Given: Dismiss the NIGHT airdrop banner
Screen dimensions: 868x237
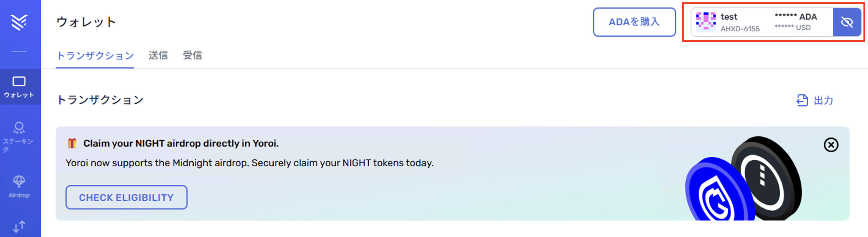Looking at the screenshot, I should (831, 145).
